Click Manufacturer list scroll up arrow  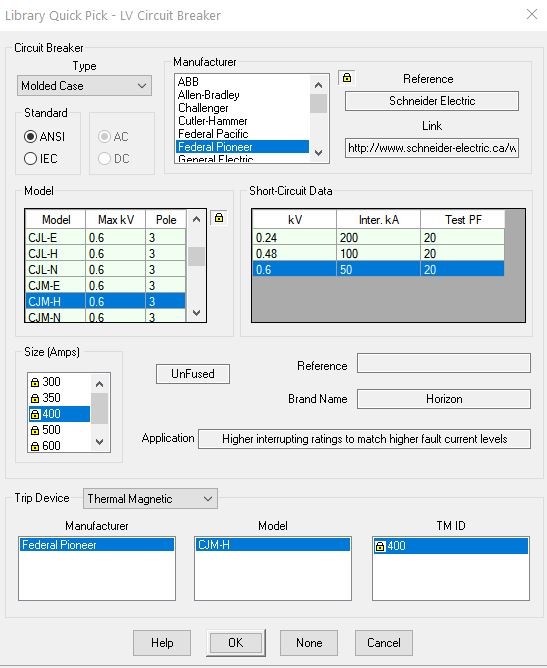click(x=318, y=85)
